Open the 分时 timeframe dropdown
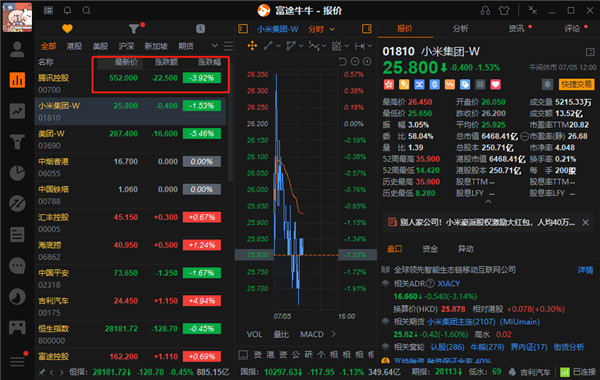The height and width of the screenshot is (380, 600). 321,29
